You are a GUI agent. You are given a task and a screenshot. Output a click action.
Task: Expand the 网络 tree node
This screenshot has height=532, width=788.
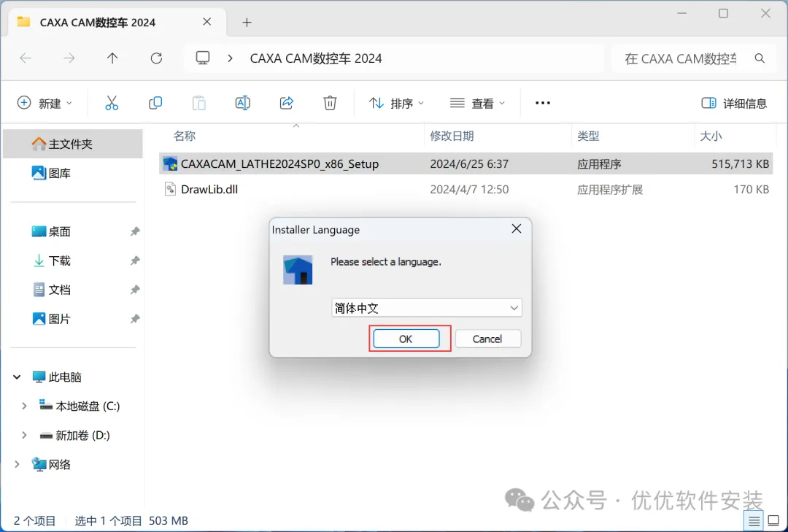click(x=17, y=464)
